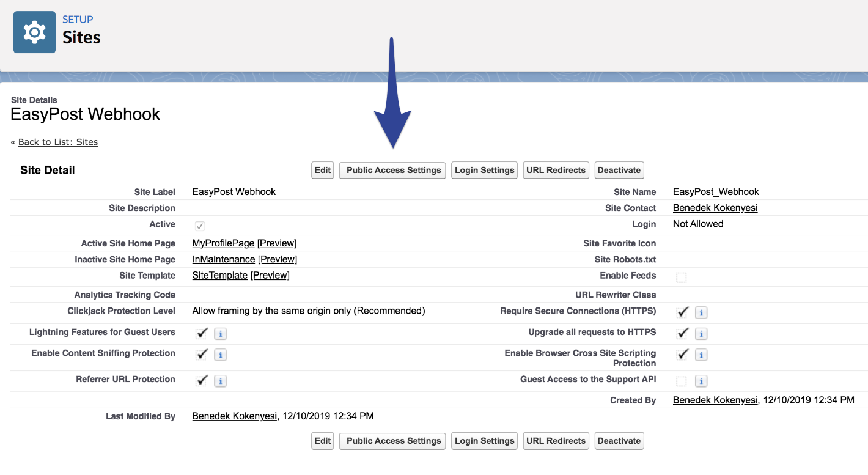This screenshot has width=868, height=475.
Task: Select the EasyPost_Webhook site name value
Action: coord(716,192)
